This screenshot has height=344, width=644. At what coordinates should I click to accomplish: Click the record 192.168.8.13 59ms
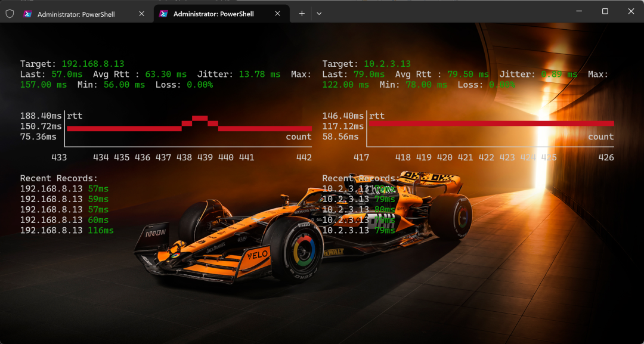(x=64, y=199)
